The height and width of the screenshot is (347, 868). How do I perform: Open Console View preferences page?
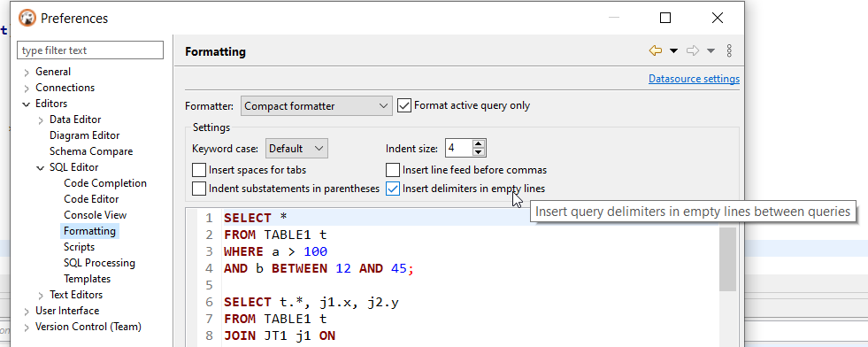pyautogui.click(x=96, y=215)
